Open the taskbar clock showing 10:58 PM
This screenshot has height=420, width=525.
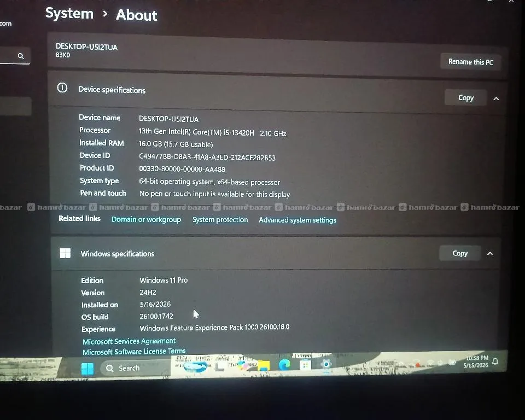[x=476, y=361]
